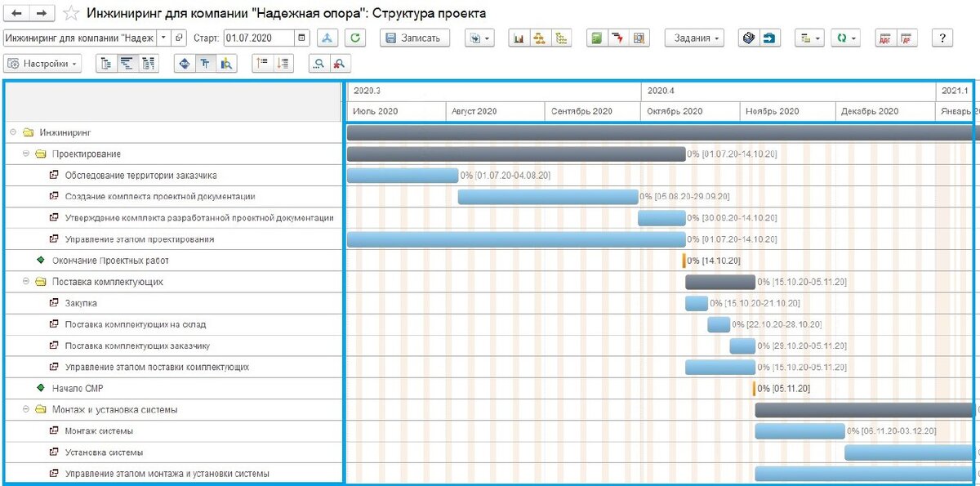This screenshot has height=486, width=980.
Task: Open the Настройки dropdown
Action: [43, 63]
